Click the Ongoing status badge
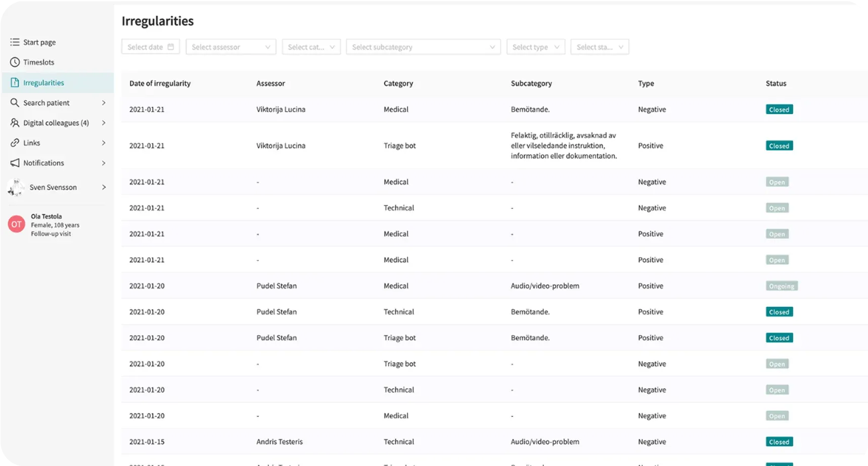The width and height of the screenshot is (868, 466). [x=782, y=286]
